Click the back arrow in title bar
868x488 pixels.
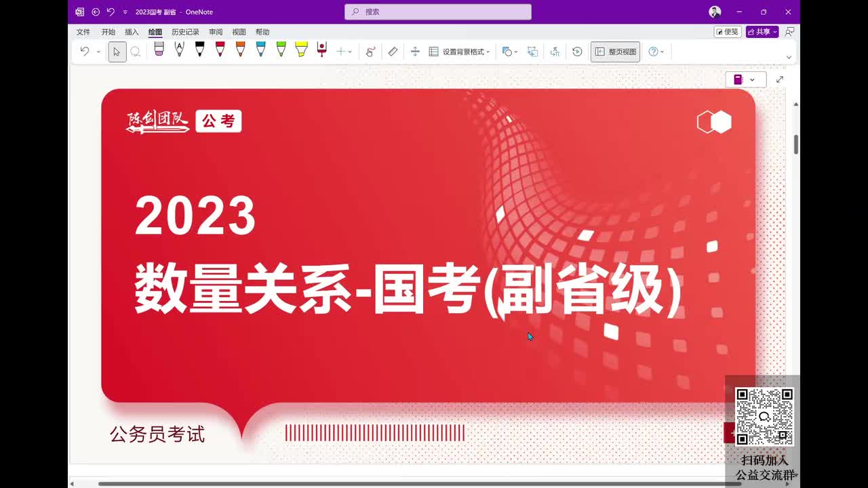click(96, 12)
